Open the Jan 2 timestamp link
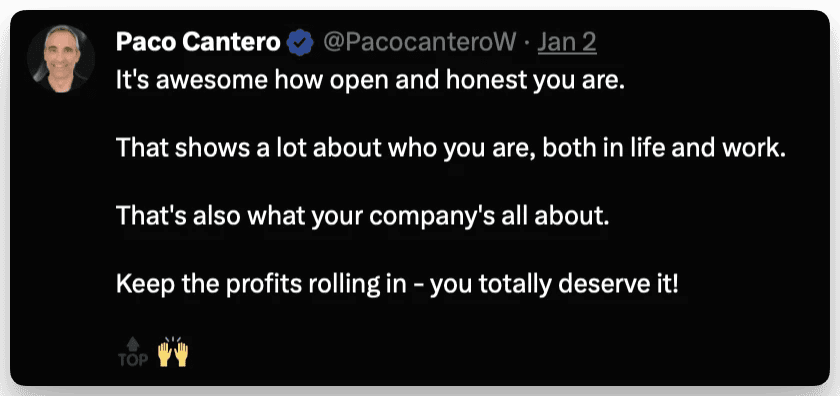The width and height of the screenshot is (840, 396). tap(567, 43)
